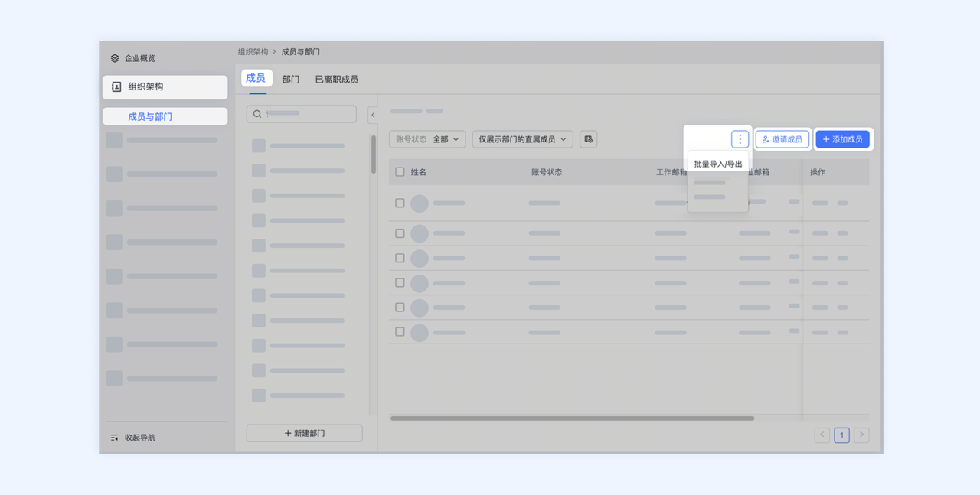Image resolution: width=980 pixels, height=495 pixels.
Task: Click the previous page arrow icon
Action: pos(822,435)
